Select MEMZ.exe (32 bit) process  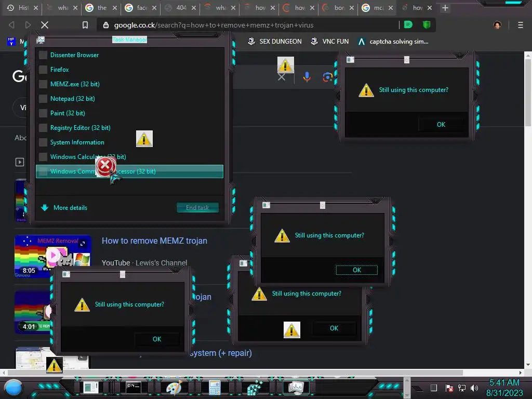129,84
